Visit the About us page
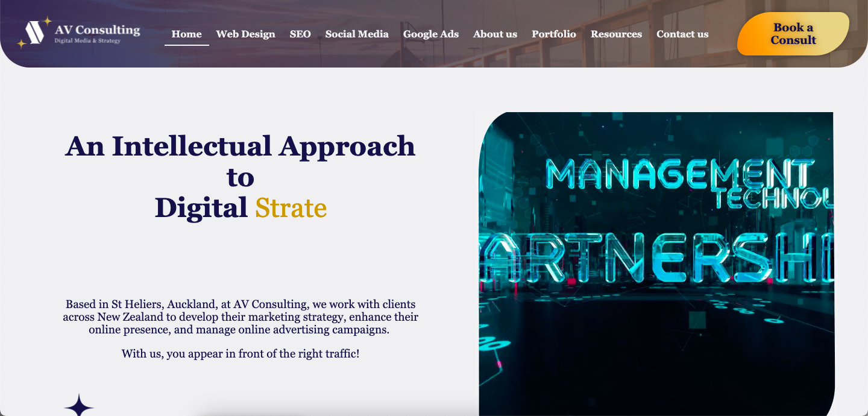Viewport: 868px width, 416px height. (x=495, y=34)
